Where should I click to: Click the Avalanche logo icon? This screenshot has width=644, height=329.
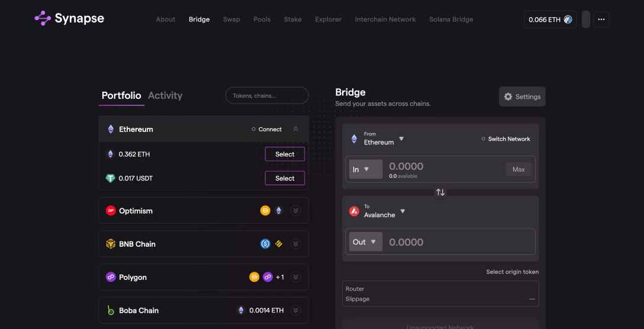pyautogui.click(x=354, y=211)
